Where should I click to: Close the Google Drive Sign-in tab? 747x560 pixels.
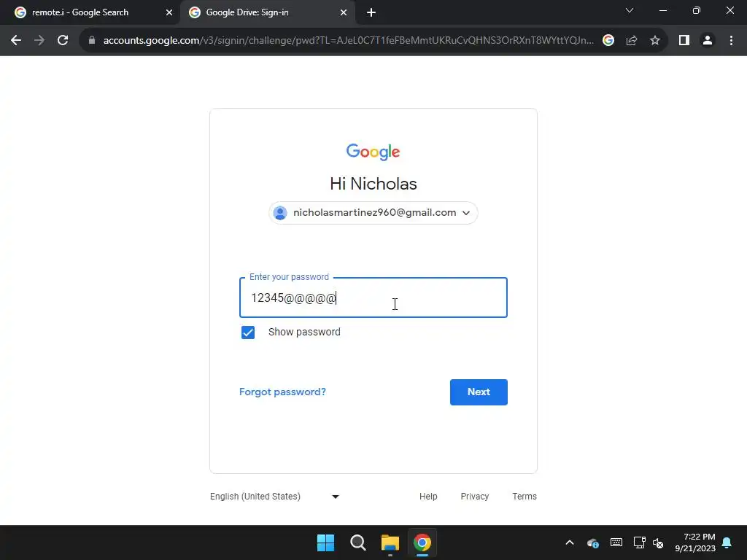coord(344,13)
